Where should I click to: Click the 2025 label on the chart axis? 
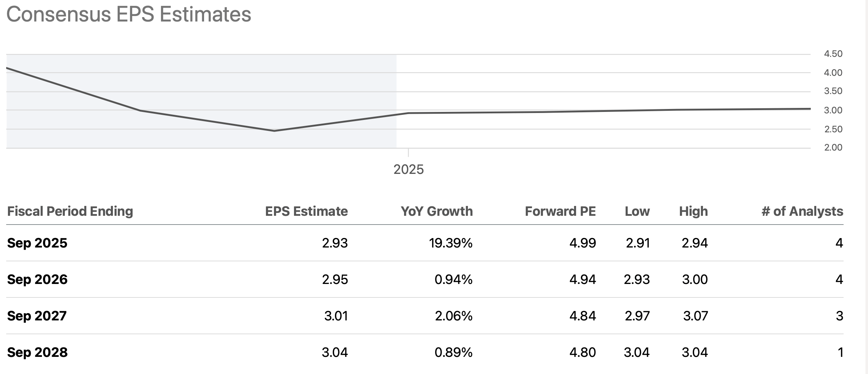click(x=408, y=170)
